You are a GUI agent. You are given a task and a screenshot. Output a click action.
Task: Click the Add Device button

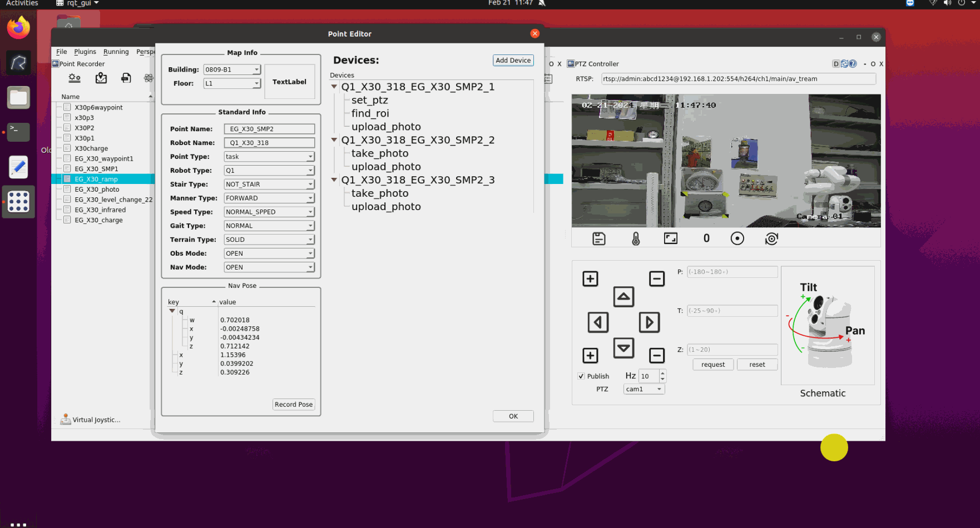point(513,61)
